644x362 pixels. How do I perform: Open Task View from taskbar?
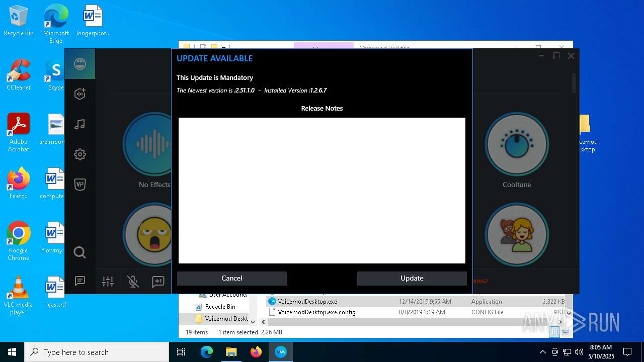[x=181, y=352]
